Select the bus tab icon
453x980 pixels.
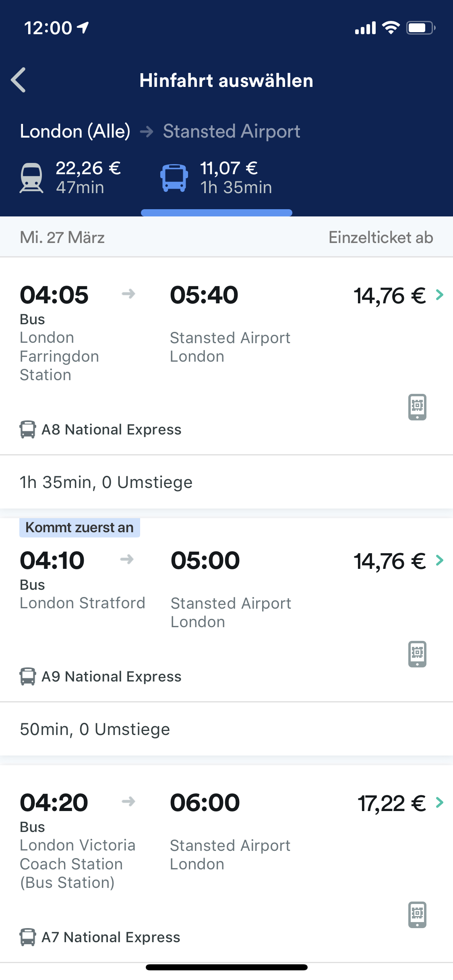point(174,178)
